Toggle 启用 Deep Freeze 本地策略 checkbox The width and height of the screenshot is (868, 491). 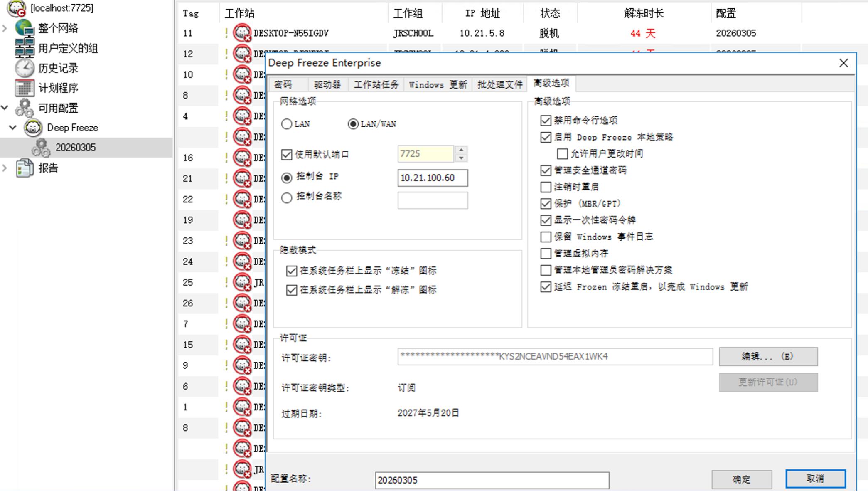546,137
